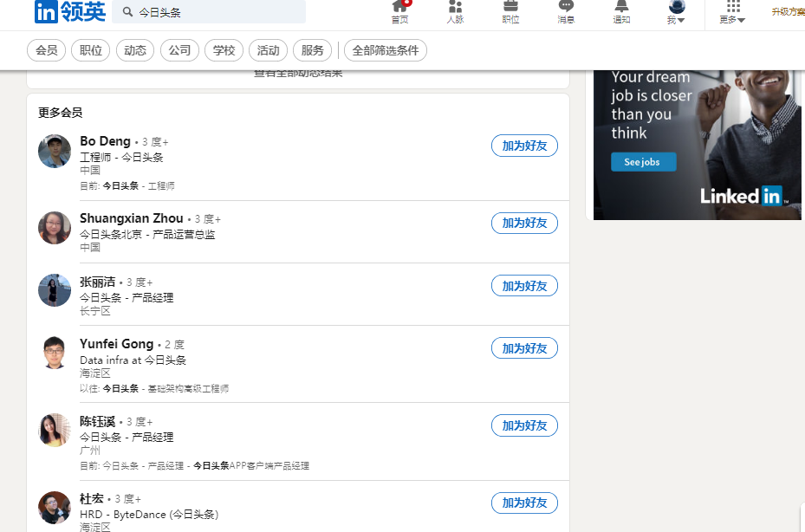Image resolution: width=805 pixels, height=532 pixels.
Task: Expand the 我 profile menu
Action: [x=676, y=12]
